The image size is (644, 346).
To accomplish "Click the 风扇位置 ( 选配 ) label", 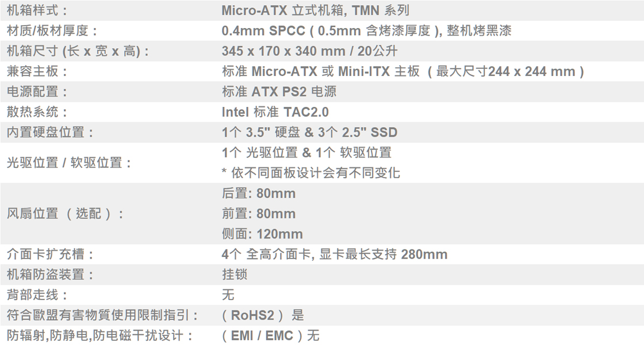I will [65, 214].
